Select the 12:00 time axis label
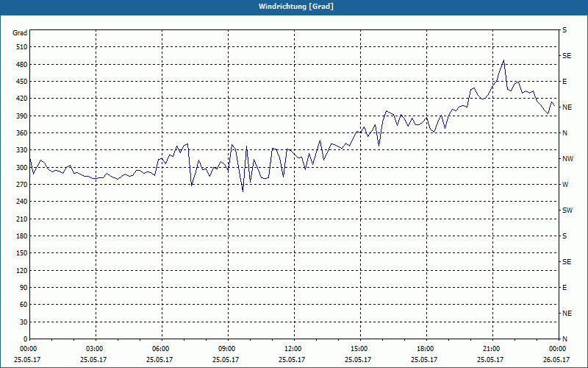Image resolution: width=588 pixels, height=368 pixels. [x=293, y=349]
